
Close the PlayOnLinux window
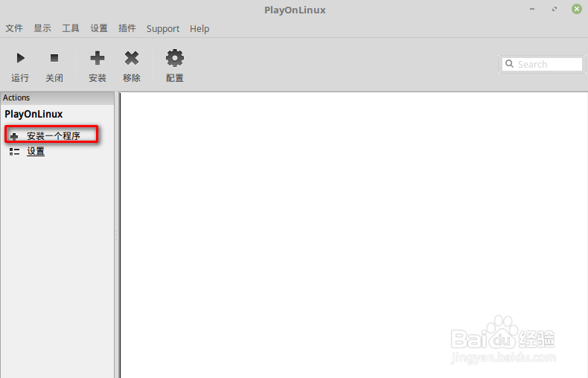coord(577,9)
